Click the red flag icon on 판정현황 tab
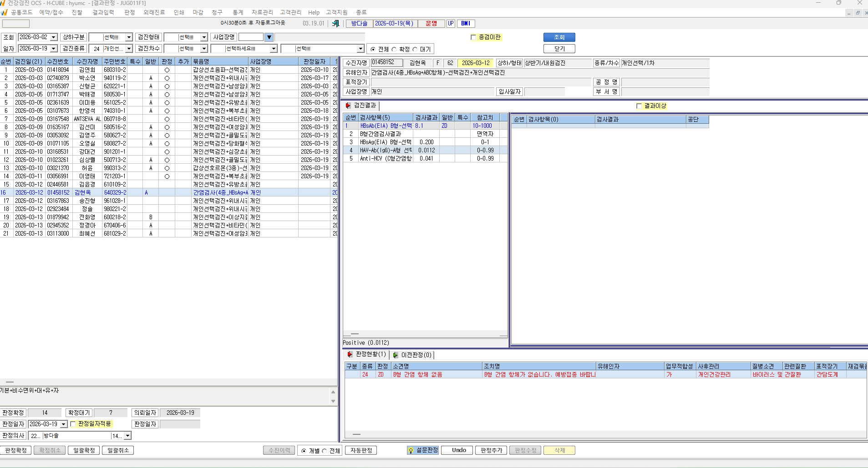868x468 pixels. point(350,354)
